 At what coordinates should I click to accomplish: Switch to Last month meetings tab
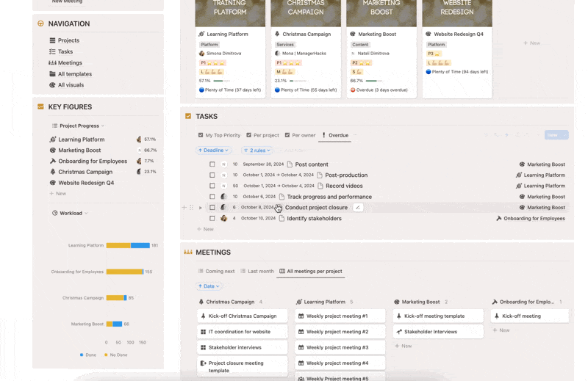[x=257, y=271]
